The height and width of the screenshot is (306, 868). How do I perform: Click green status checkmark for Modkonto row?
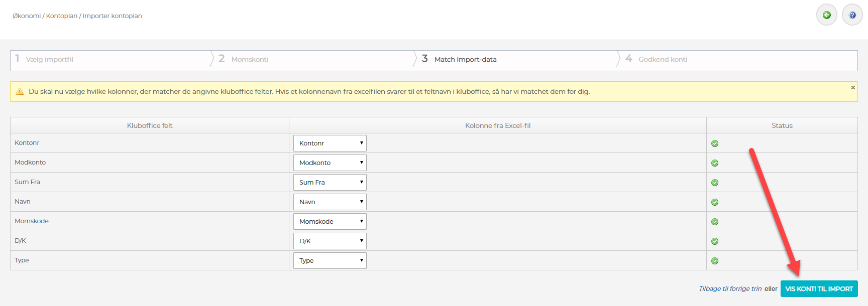pos(715,163)
